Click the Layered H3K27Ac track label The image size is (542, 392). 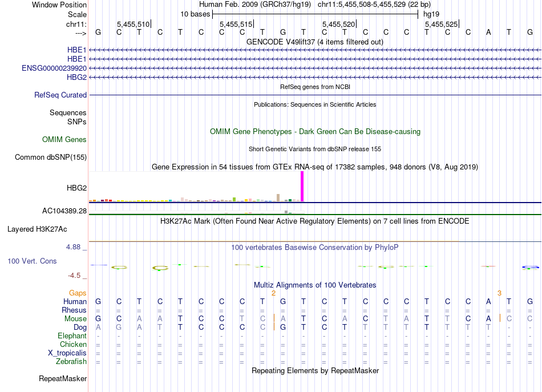coord(37,229)
